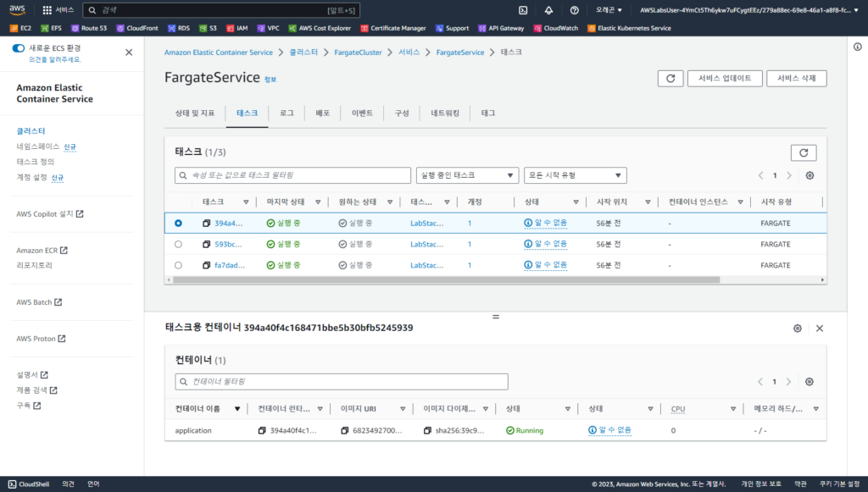Copy task ID 593bc
Screen dimensions: 868x492
point(207,245)
